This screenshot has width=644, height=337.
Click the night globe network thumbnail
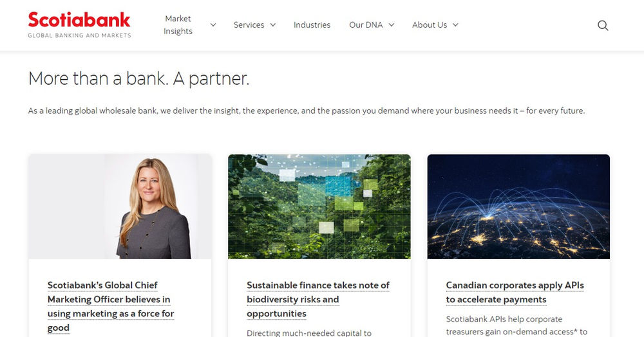518,206
